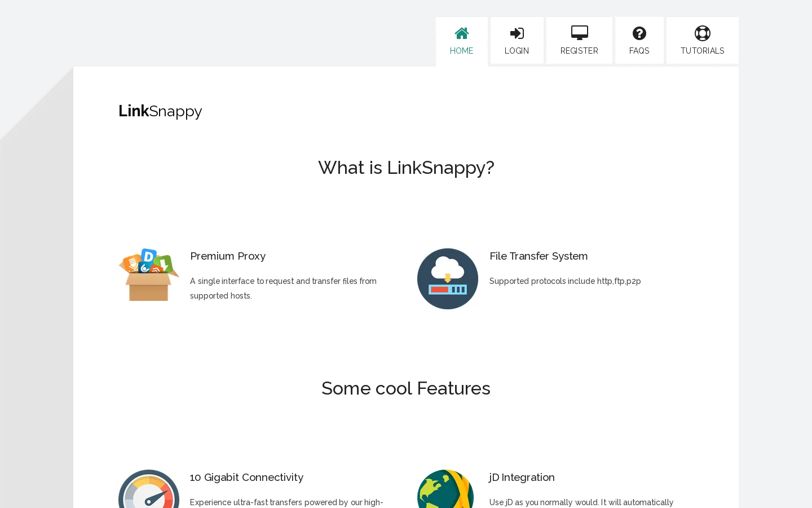Click the 'Experience ultra-fast transfers' text
Viewport: 812px width, 508px height.
(286, 502)
